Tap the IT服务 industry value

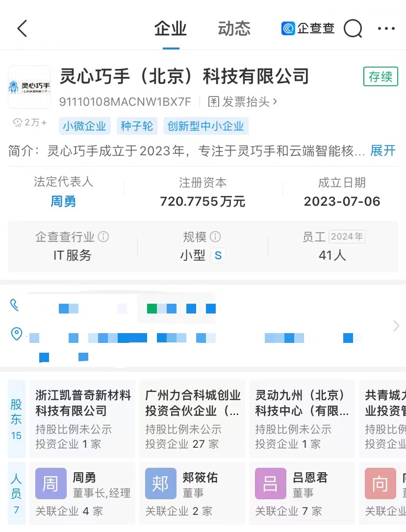pyautogui.click(x=72, y=256)
